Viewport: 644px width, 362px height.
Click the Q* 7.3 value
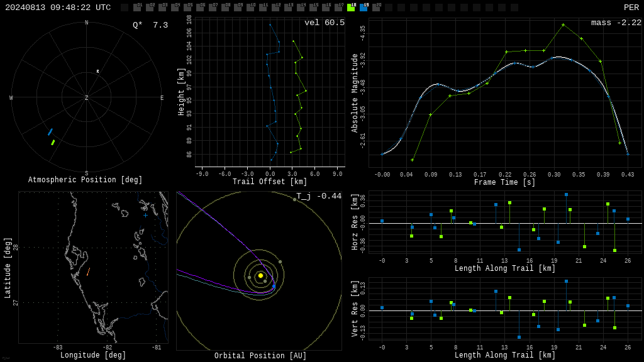click(150, 25)
